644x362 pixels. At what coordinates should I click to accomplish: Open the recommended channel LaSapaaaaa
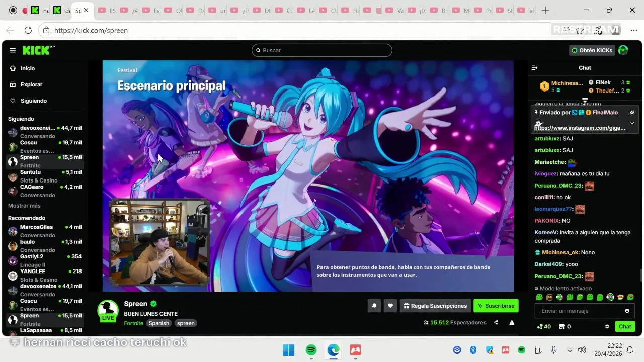point(45,330)
